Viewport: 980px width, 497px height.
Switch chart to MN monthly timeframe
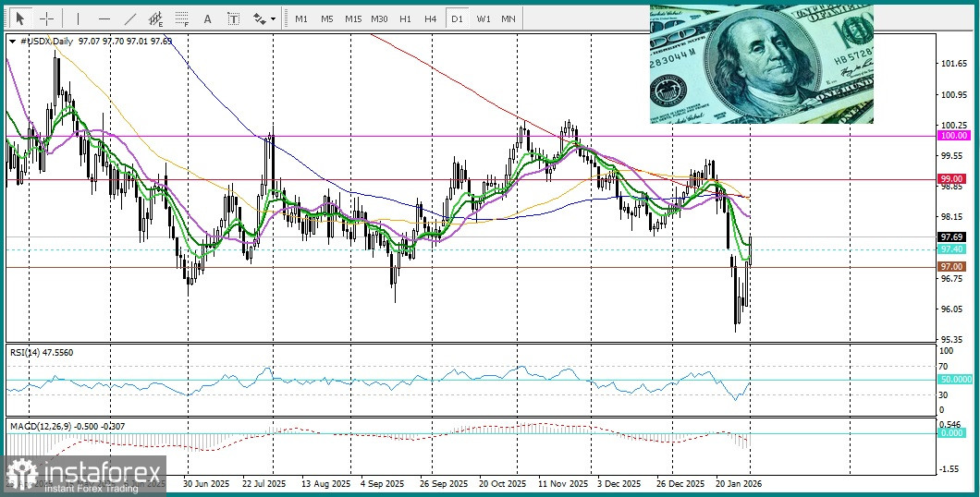click(508, 18)
